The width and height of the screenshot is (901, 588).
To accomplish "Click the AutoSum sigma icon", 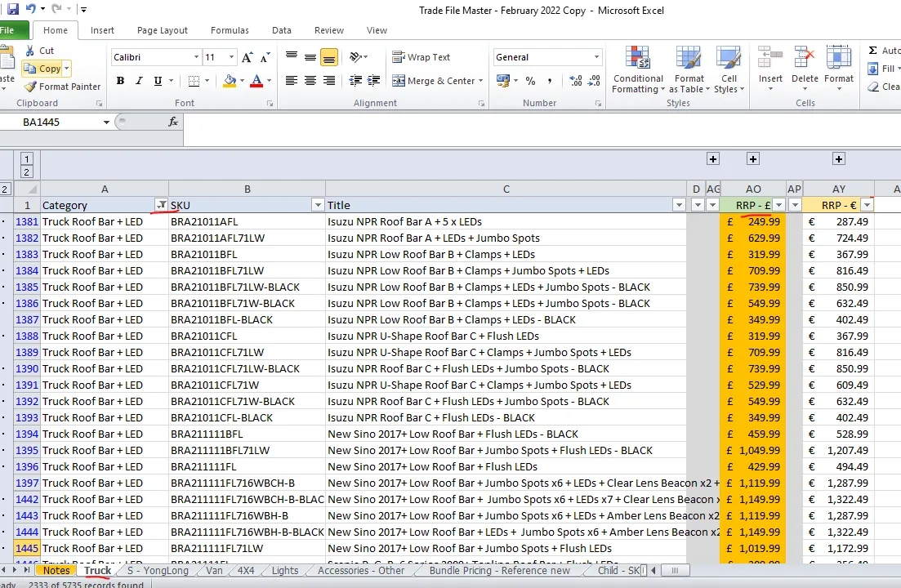I will pyautogui.click(x=872, y=51).
